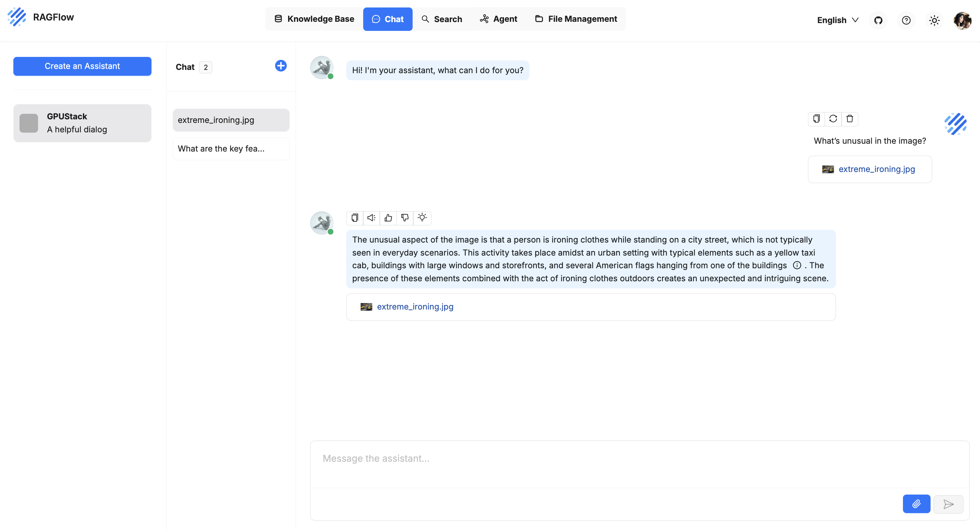Show reference info icon in the answer
Screen dimensions: 980x530
tap(797, 265)
